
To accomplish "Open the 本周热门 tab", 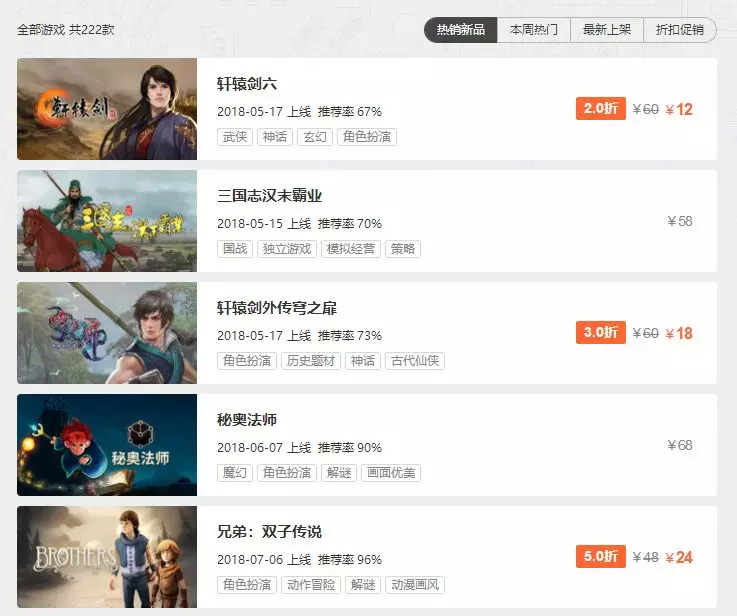I will (534, 30).
